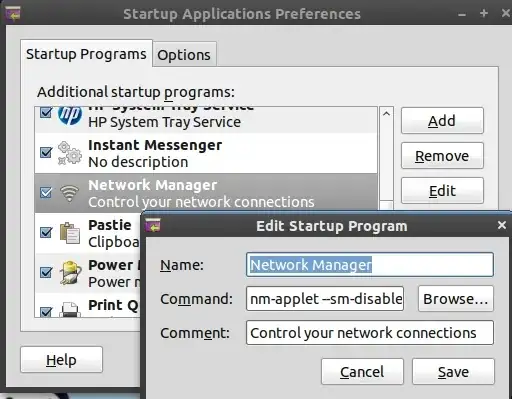Click the Power Manager battery icon
This screenshot has height=399, width=512.
(70, 273)
